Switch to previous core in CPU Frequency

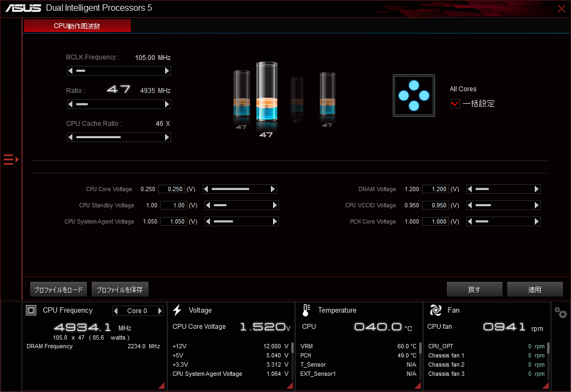click(x=115, y=311)
